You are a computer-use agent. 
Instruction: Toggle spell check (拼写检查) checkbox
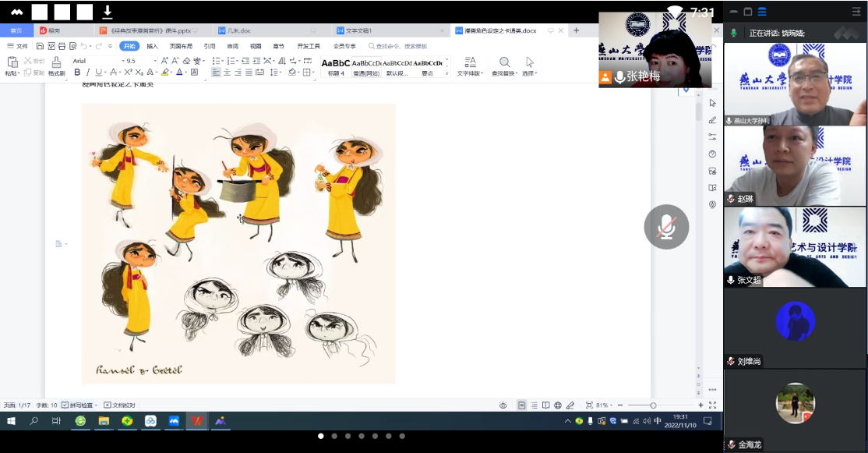click(x=65, y=405)
